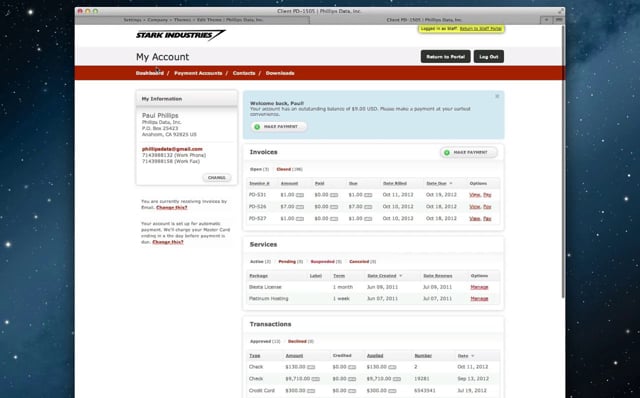Click currency badge next to $300.00 Amount

point(311,391)
